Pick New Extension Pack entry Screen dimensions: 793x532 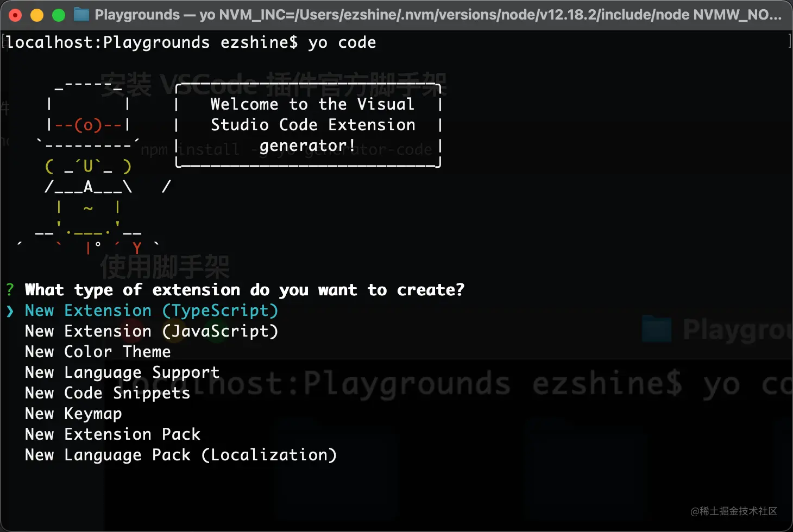[x=112, y=434]
